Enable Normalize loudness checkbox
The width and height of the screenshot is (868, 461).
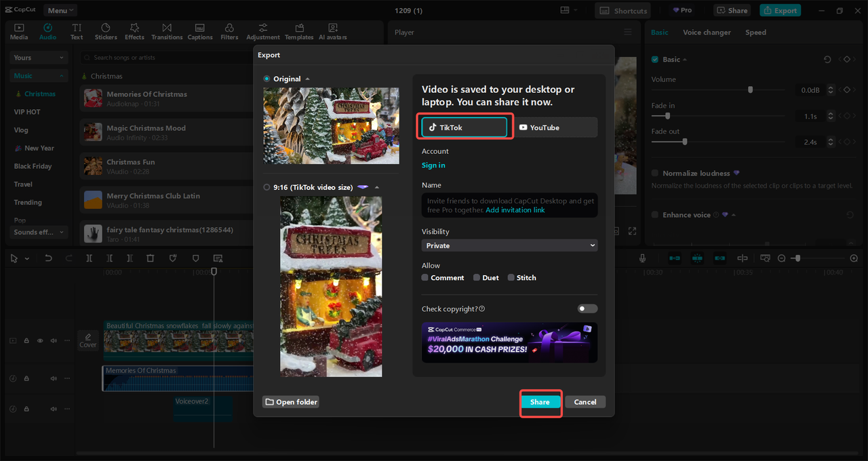pyautogui.click(x=655, y=174)
